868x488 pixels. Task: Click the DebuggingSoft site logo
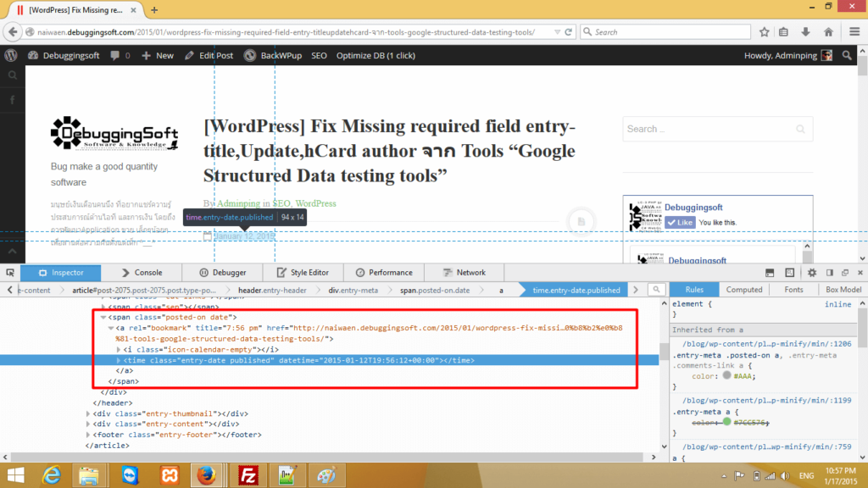[114, 133]
